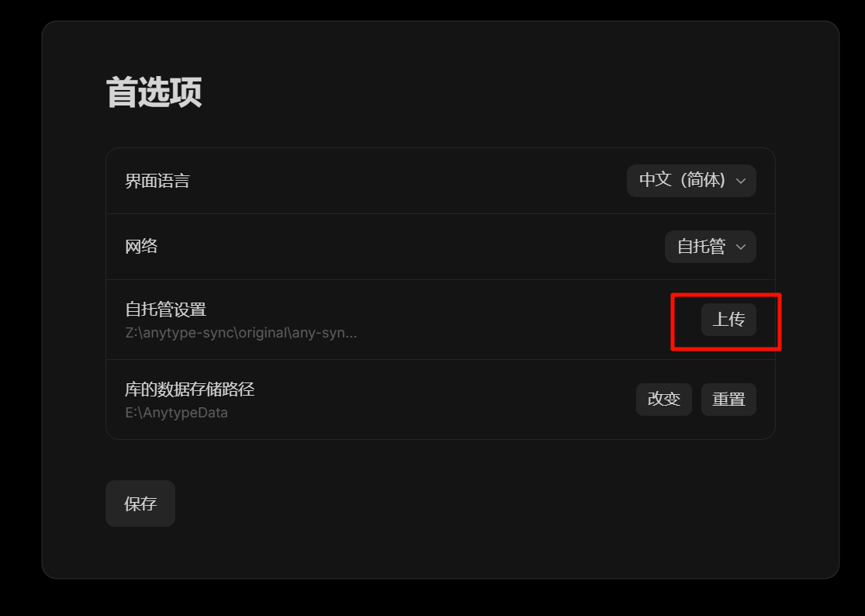This screenshot has width=865, height=616.
Task: Click the 自托管设置 label
Action: click(165, 310)
